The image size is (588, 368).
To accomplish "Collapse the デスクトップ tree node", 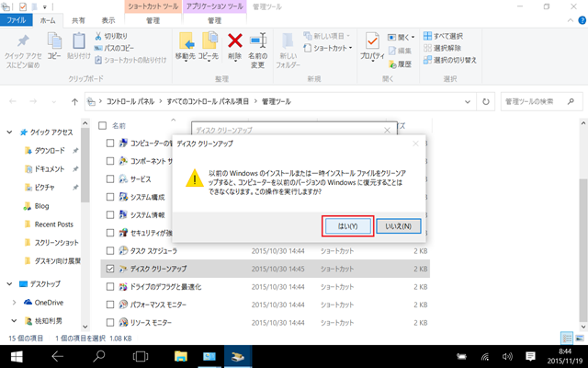I will [x=9, y=284].
